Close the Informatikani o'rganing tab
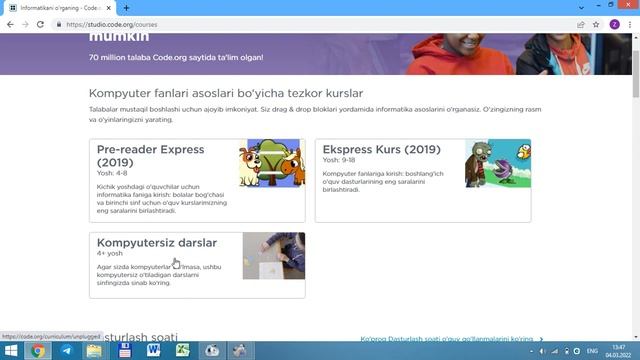 click(x=109, y=8)
